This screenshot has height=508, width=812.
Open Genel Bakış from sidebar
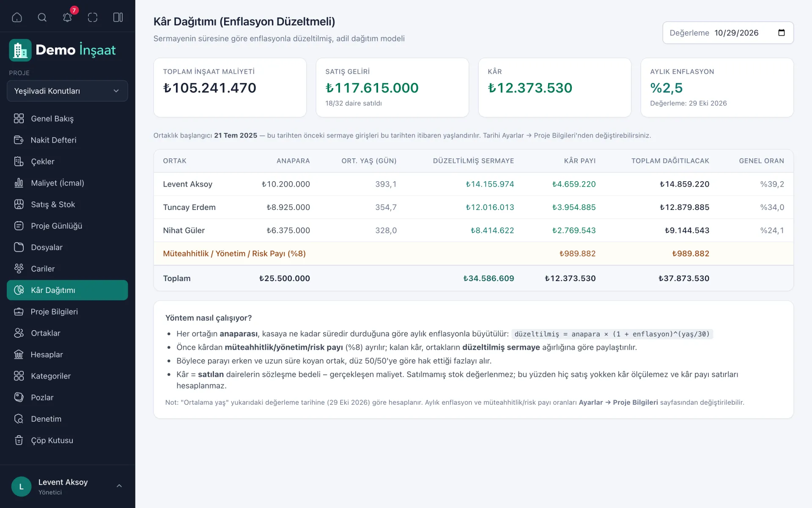point(67,119)
